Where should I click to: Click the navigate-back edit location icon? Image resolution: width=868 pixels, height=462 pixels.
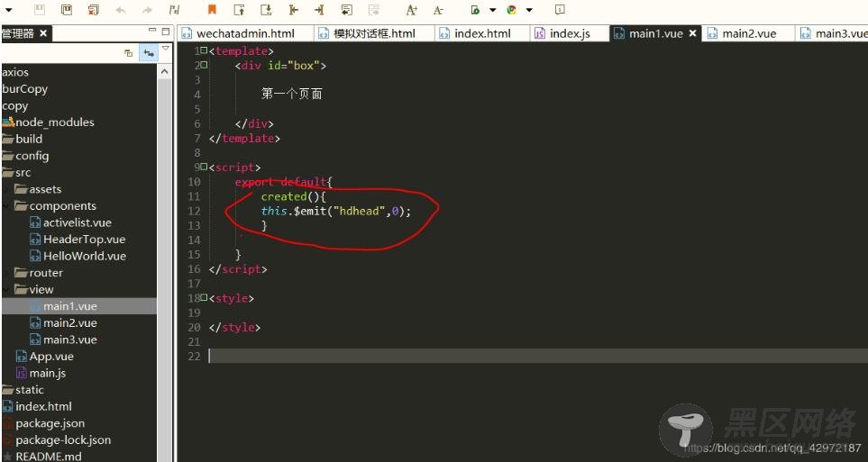coord(293,9)
